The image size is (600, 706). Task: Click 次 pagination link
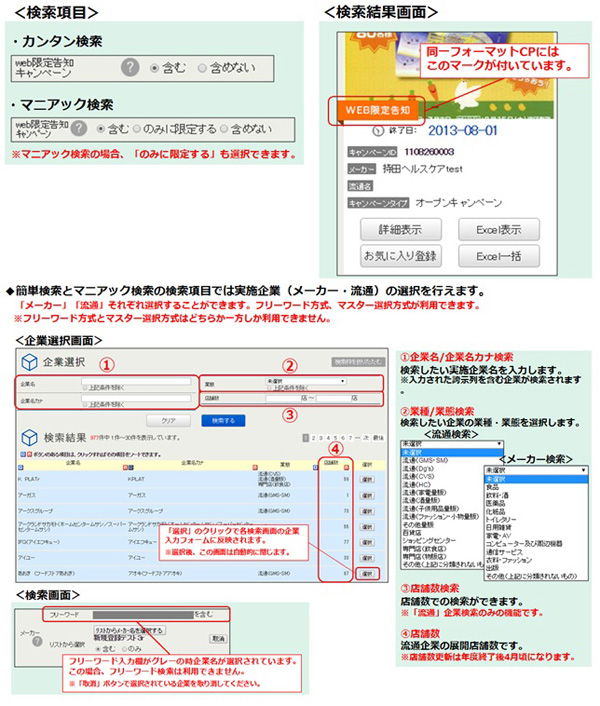click(x=365, y=438)
